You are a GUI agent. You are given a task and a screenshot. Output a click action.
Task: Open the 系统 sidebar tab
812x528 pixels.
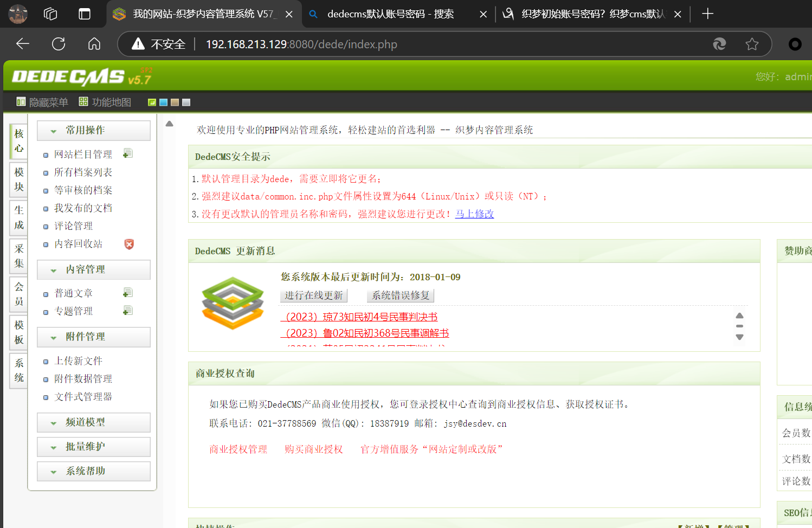[x=19, y=371]
